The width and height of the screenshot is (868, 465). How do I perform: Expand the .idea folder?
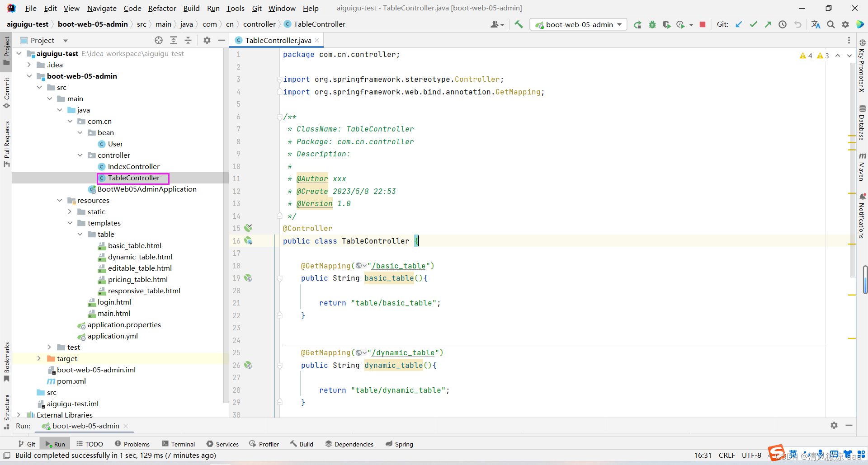(29, 65)
